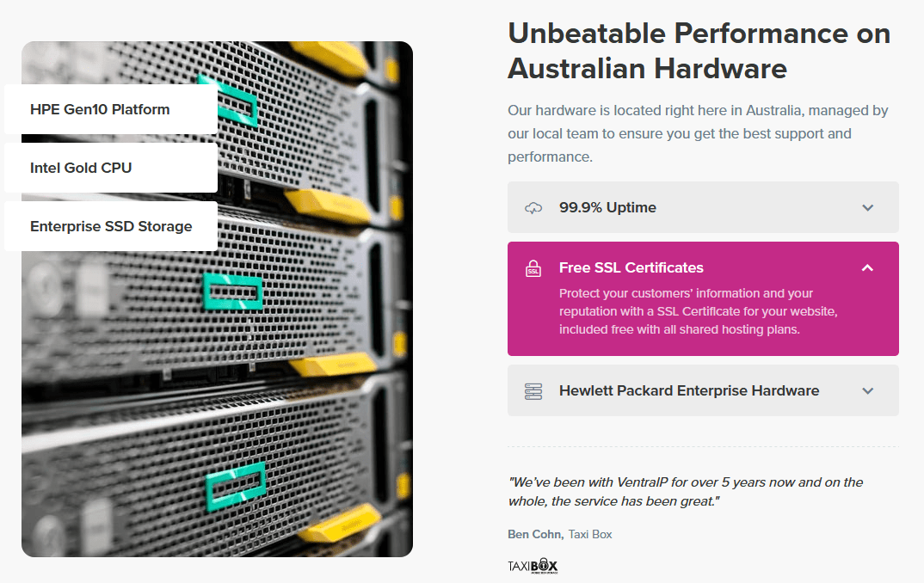Viewport: 924px width, 583px height.
Task: Select the Intel Gold CPU label
Action: 81,168
